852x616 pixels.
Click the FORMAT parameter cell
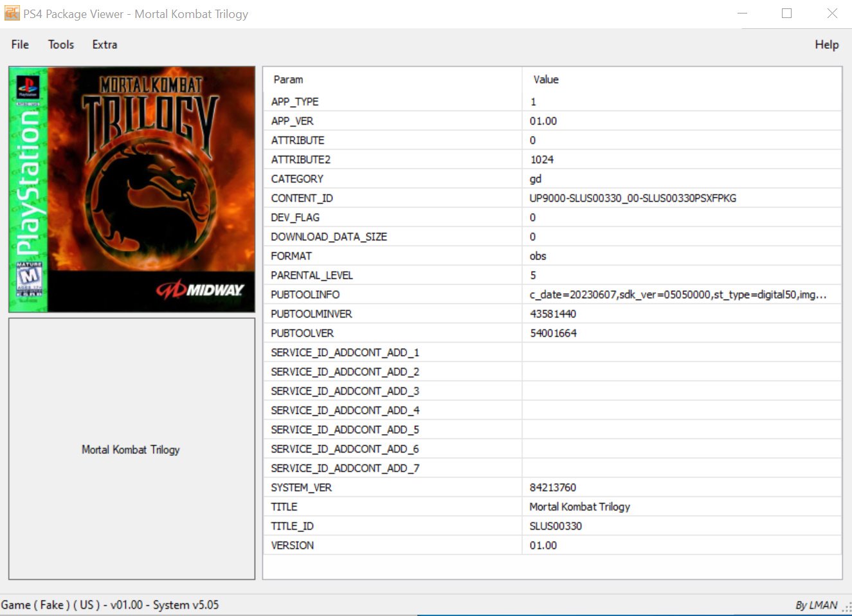(392, 256)
